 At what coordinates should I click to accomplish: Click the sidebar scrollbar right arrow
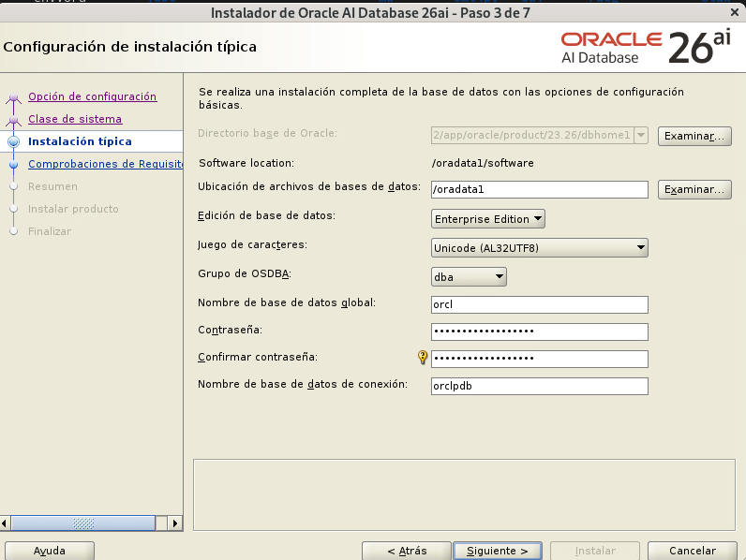(x=175, y=523)
